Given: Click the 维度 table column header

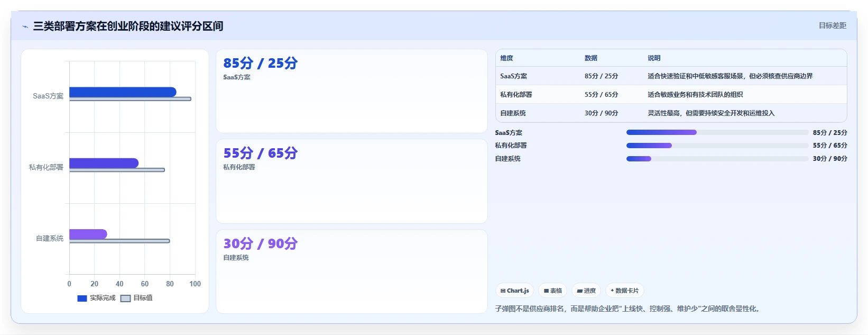Looking at the screenshot, I should (506, 58).
